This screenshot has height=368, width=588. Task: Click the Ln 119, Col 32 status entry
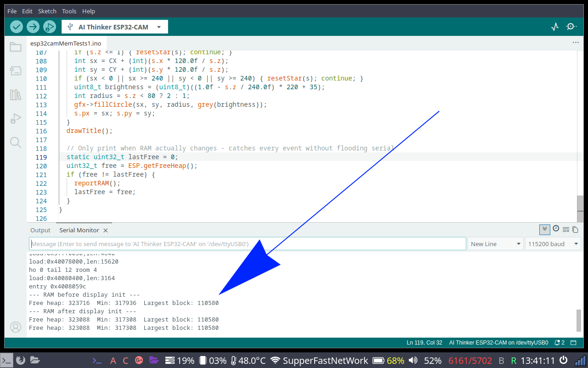(424, 343)
